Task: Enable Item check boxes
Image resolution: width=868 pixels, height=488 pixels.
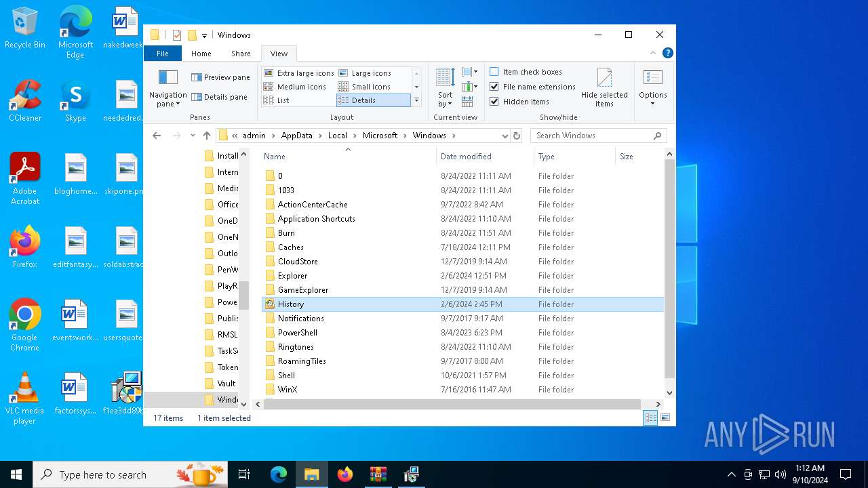Action: pos(526,72)
